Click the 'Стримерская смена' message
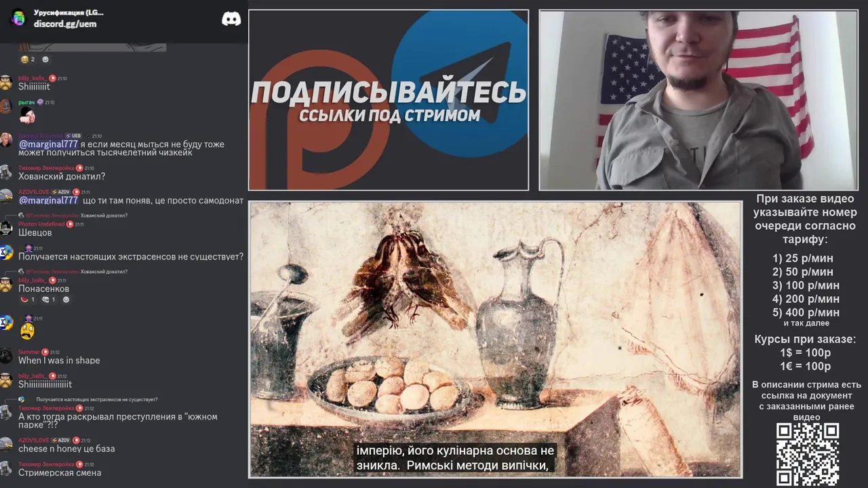The height and width of the screenshot is (488, 868). click(60, 472)
